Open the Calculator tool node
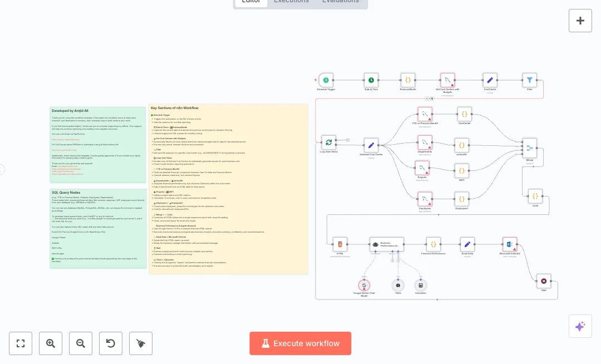601x364 pixels. click(421, 285)
